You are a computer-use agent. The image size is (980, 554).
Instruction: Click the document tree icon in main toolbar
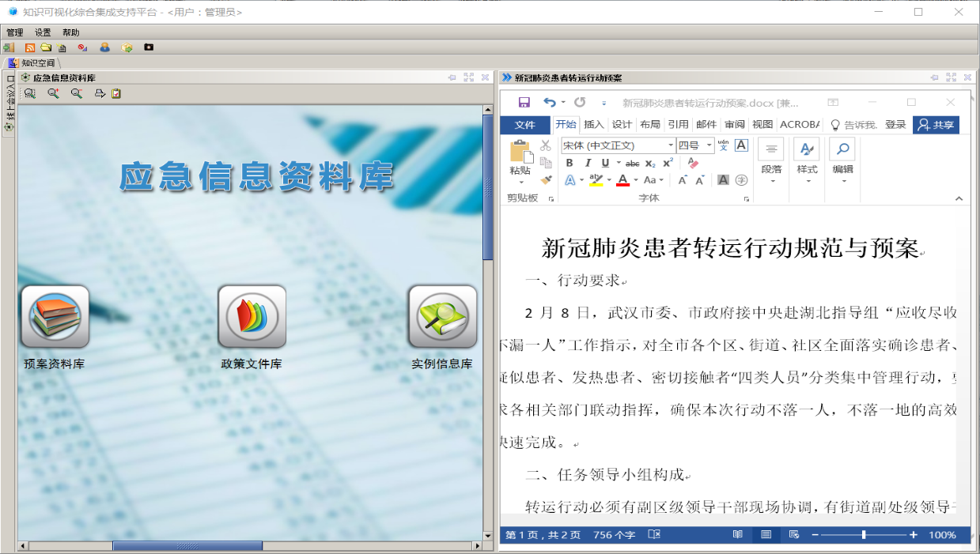point(62,47)
